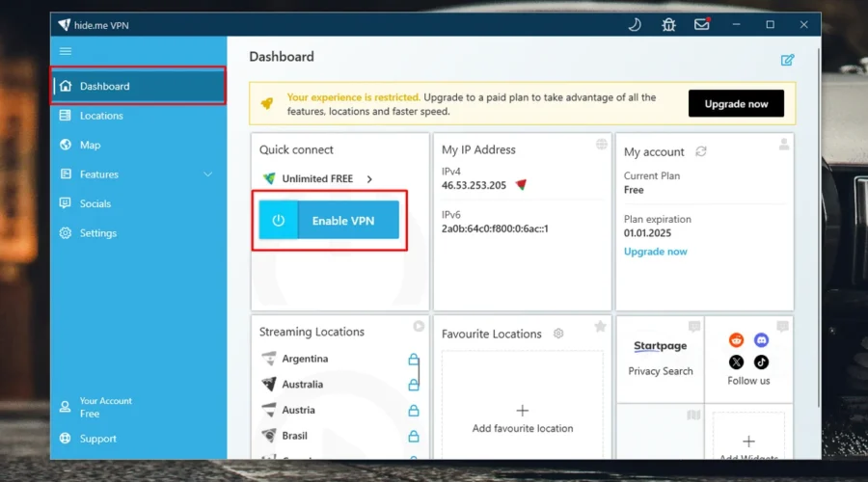Open the Discord social icon
Screen dimensions: 868x482
click(761, 339)
